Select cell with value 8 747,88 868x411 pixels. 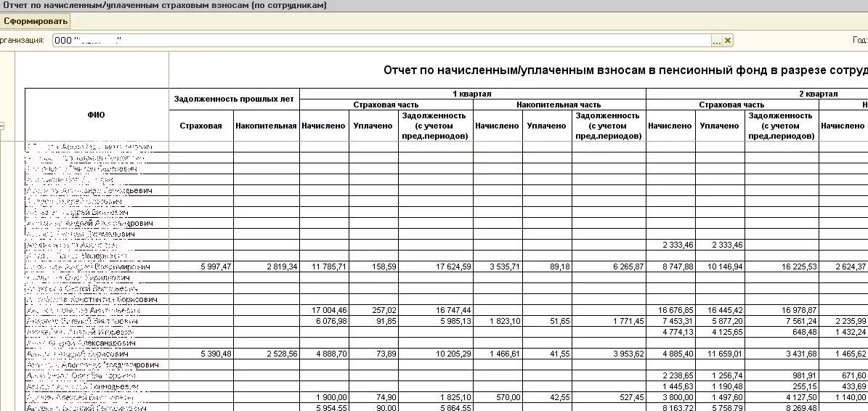(x=671, y=266)
